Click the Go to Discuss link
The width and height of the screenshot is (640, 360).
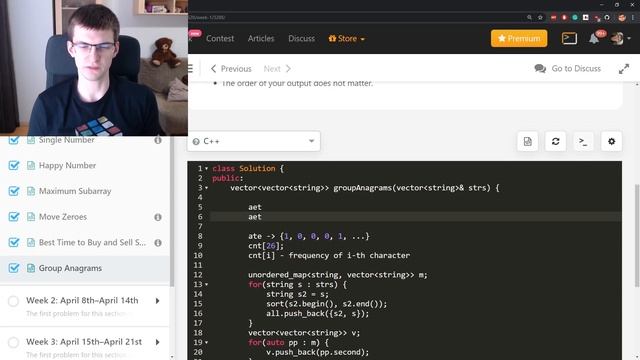point(576,69)
